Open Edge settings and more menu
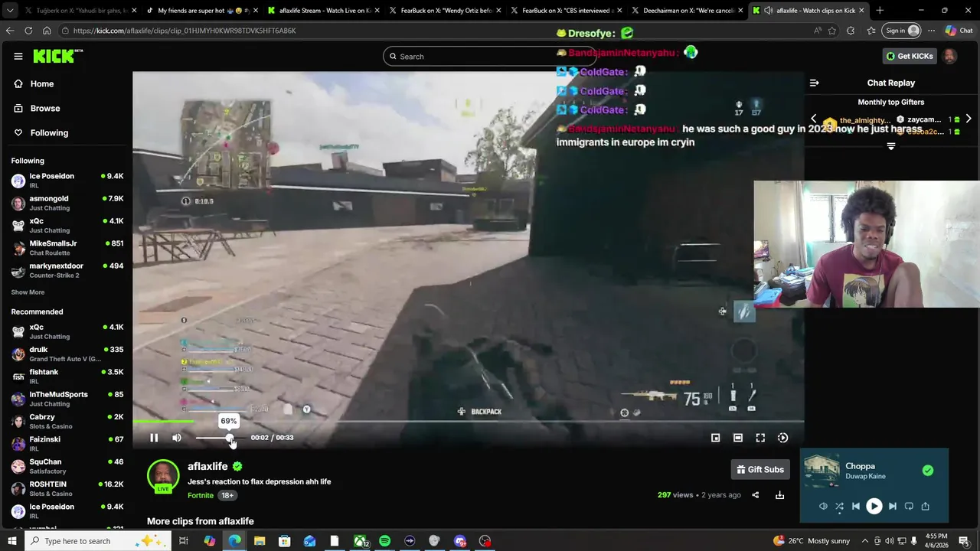The height and width of the screenshot is (551, 980). [x=932, y=31]
